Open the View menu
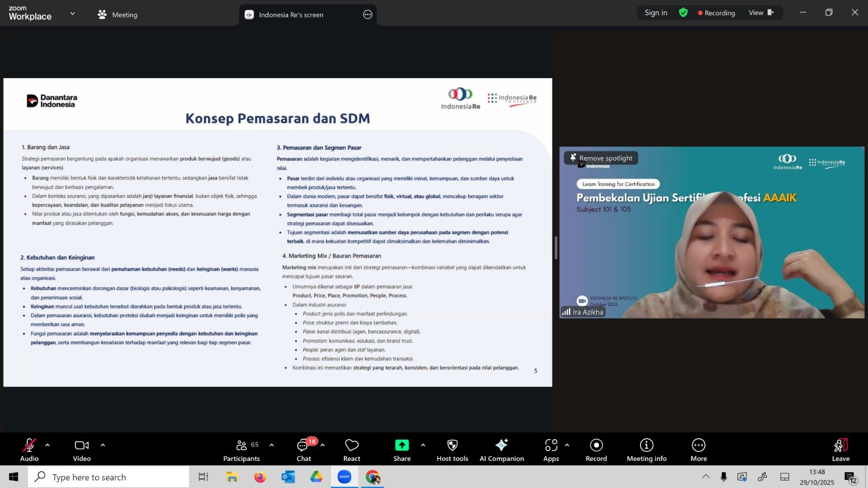 point(761,13)
